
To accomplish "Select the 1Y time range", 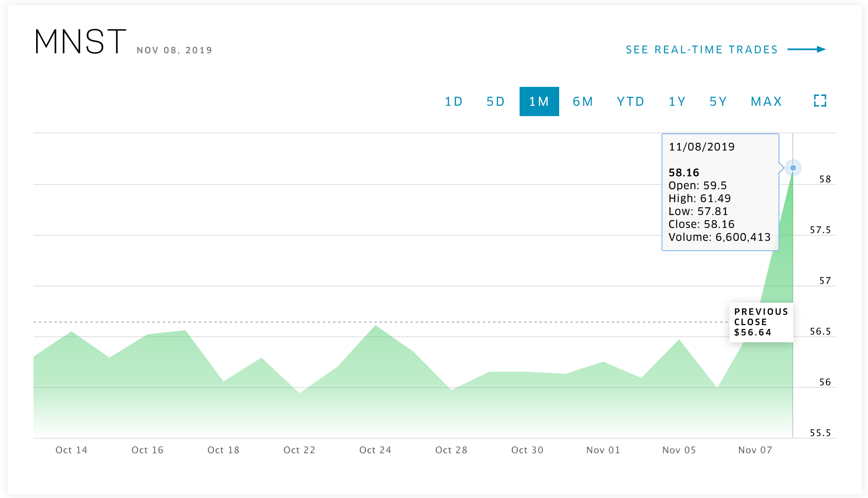I will tap(677, 101).
